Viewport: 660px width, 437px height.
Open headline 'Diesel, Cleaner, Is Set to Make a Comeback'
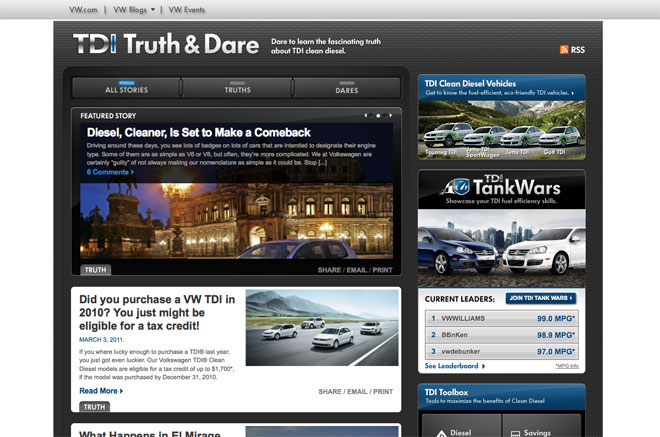click(199, 133)
